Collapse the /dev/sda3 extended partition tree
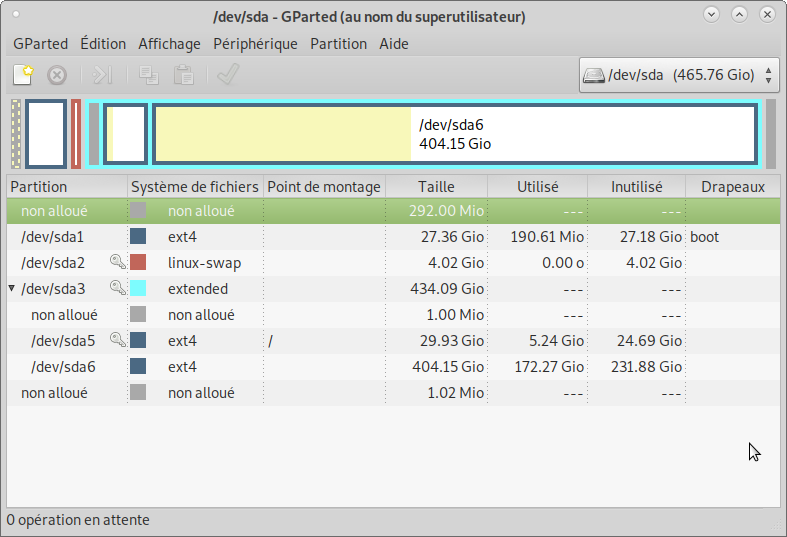The width and height of the screenshot is (787, 537). [x=12, y=289]
